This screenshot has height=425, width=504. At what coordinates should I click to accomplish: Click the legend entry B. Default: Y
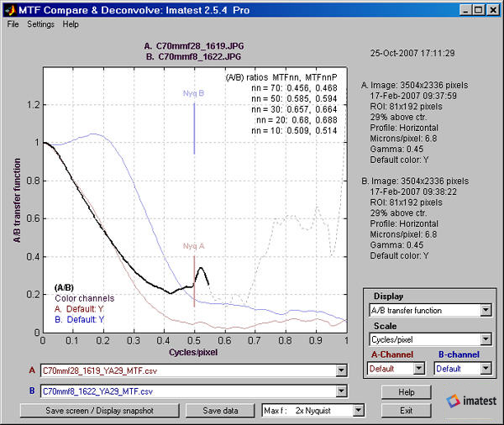(x=80, y=319)
